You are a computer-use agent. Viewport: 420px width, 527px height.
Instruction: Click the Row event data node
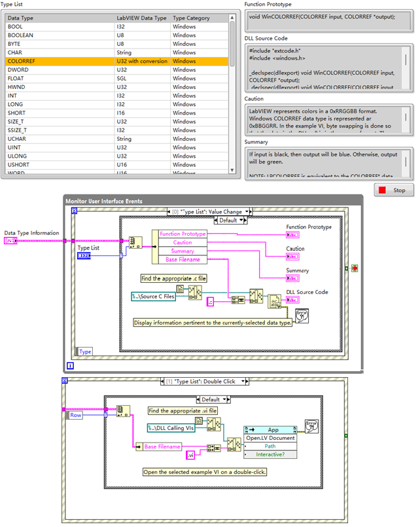[75, 415]
